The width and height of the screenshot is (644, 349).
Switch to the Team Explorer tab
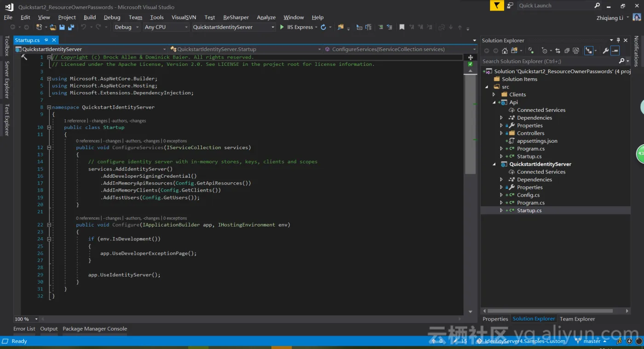pyautogui.click(x=577, y=319)
